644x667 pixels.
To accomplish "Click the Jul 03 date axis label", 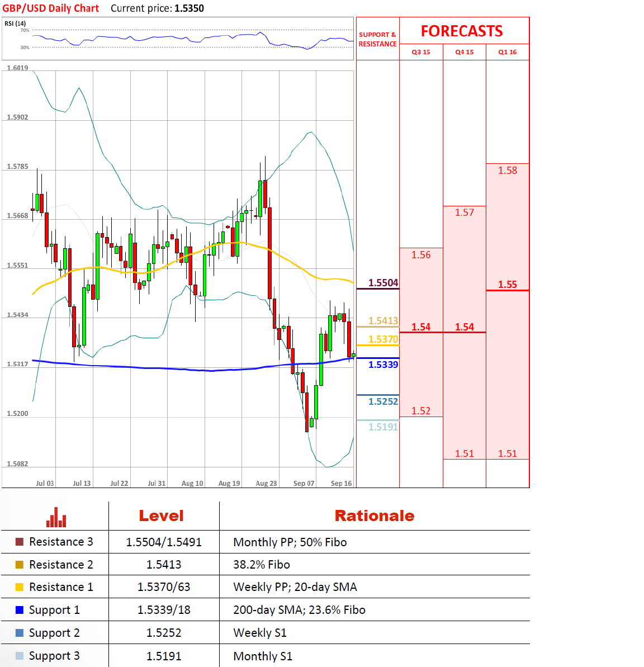I will (x=45, y=483).
